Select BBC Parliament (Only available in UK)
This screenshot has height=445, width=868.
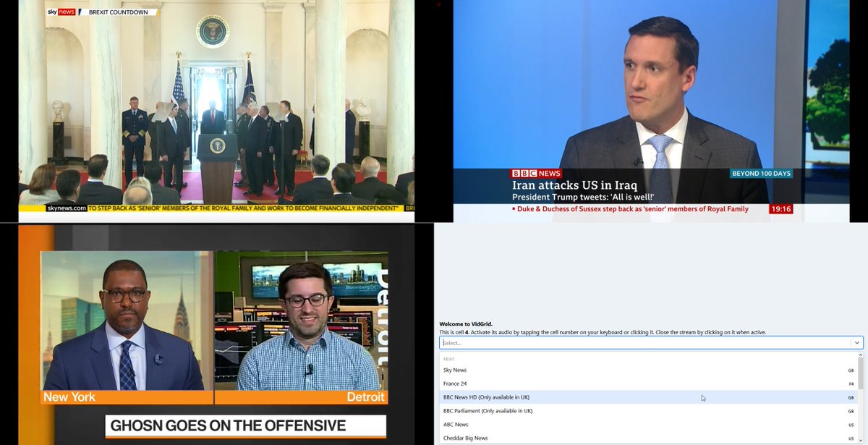pos(648,411)
